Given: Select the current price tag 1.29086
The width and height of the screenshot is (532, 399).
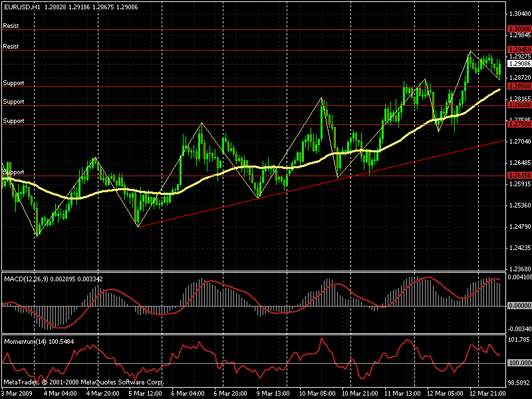Looking at the screenshot, I should pos(519,65).
